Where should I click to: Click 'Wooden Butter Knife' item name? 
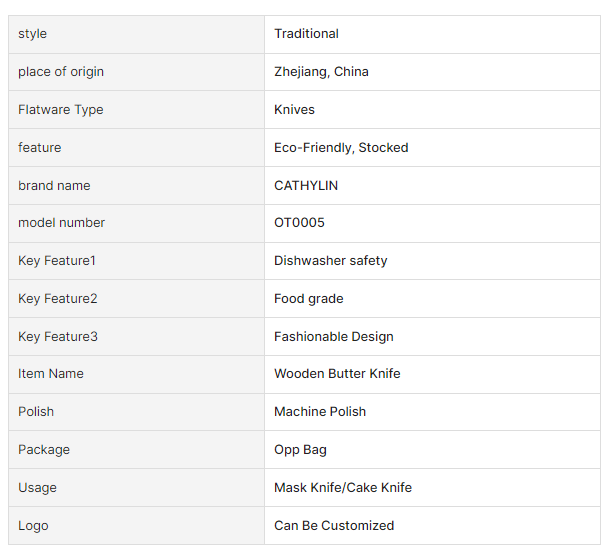tap(337, 374)
